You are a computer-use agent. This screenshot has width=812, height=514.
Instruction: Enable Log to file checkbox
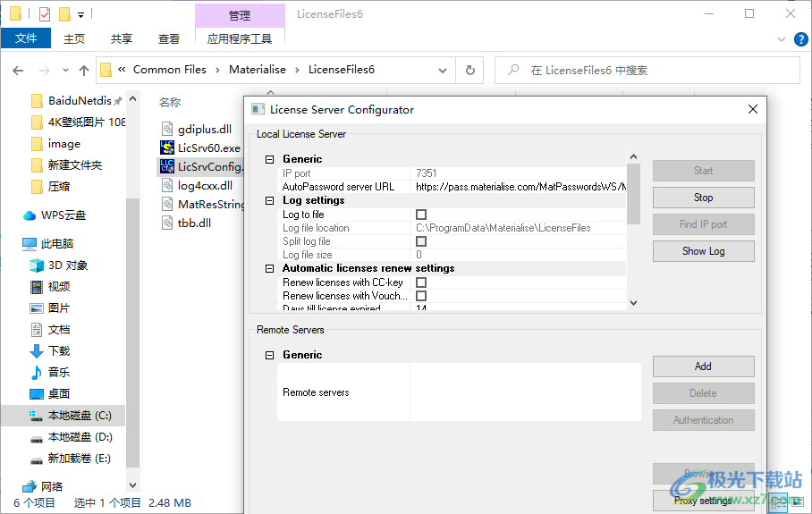click(421, 215)
